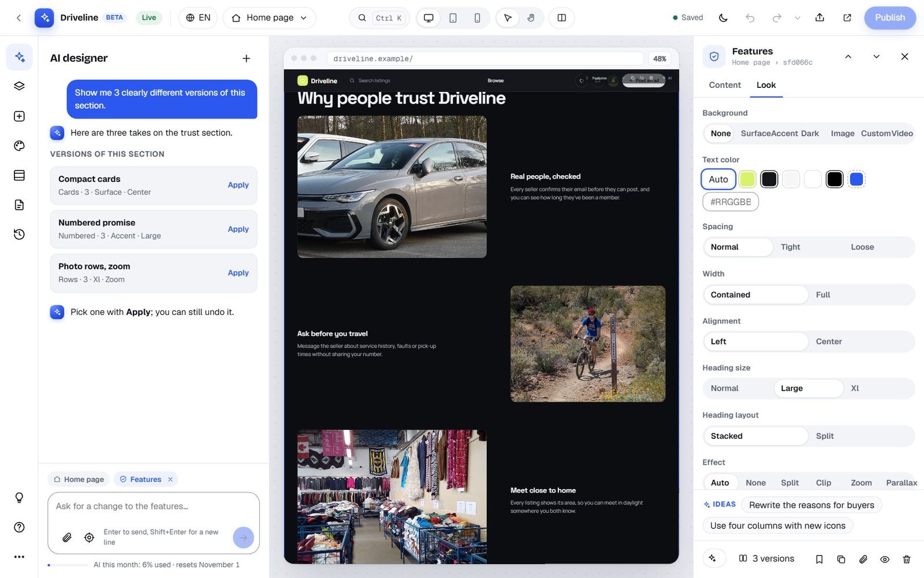Pick the blue text color swatch

click(856, 179)
